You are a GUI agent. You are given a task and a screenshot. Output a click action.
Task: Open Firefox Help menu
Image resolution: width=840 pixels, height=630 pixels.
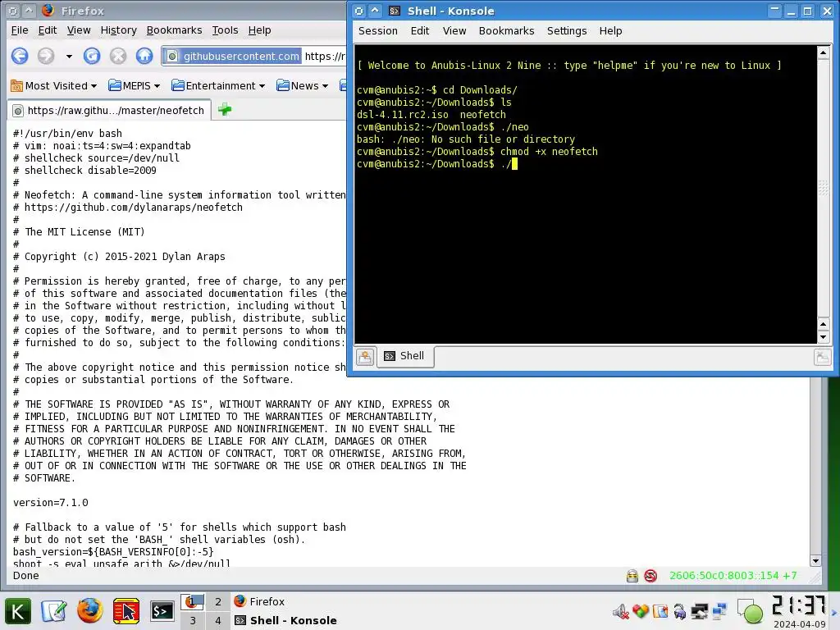pyautogui.click(x=259, y=30)
